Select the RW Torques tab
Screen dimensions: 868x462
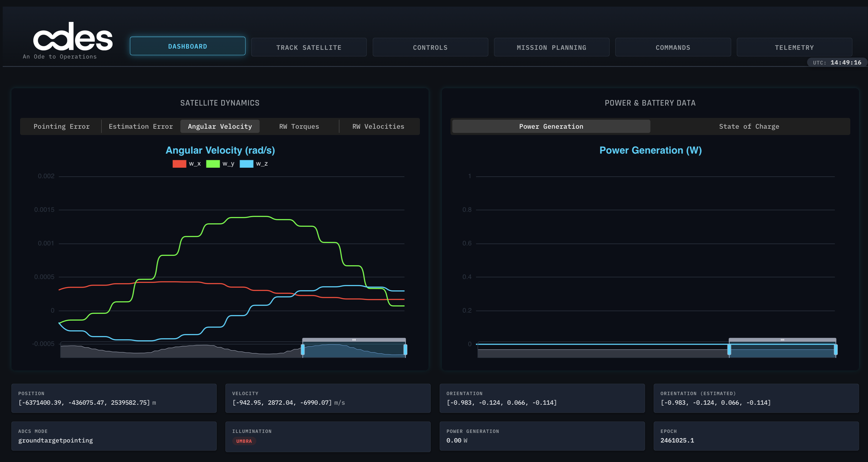click(299, 126)
